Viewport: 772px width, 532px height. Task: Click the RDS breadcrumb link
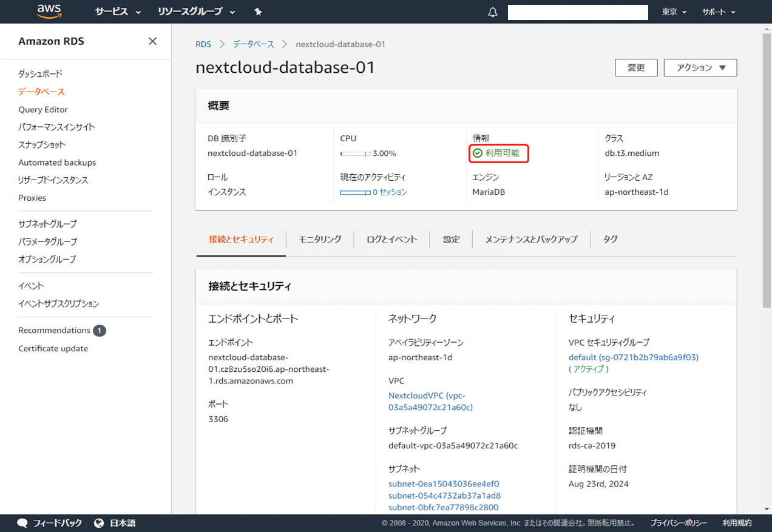(x=203, y=44)
